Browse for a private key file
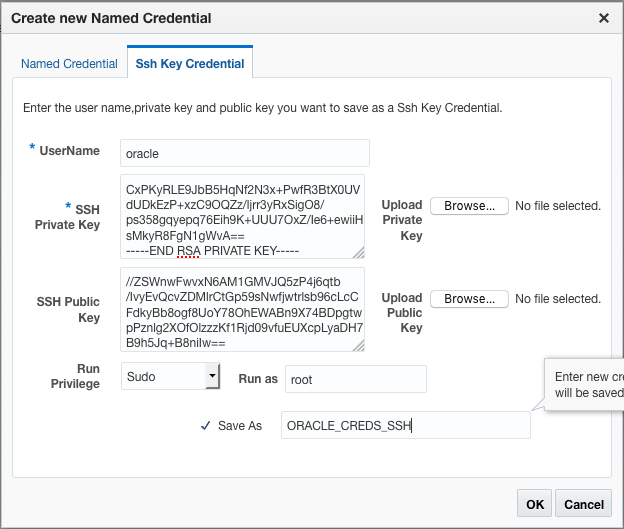The width and height of the screenshot is (624, 529). 469,206
